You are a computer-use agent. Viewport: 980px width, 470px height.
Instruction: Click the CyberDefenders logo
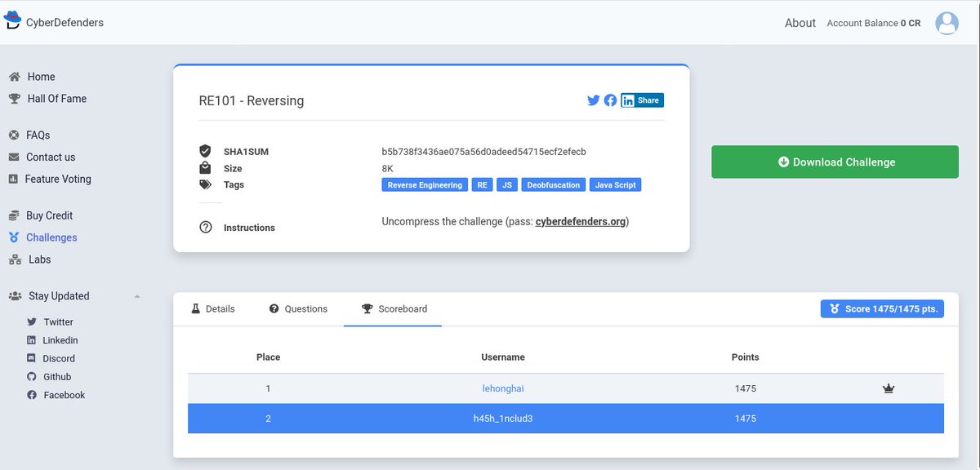tap(56, 20)
